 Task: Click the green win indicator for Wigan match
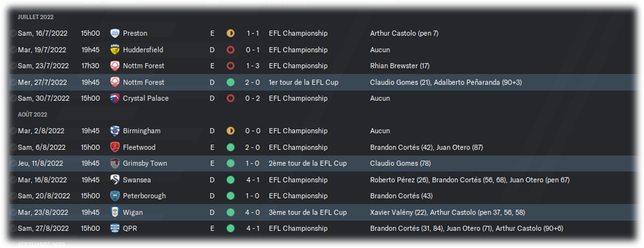click(x=230, y=212)
